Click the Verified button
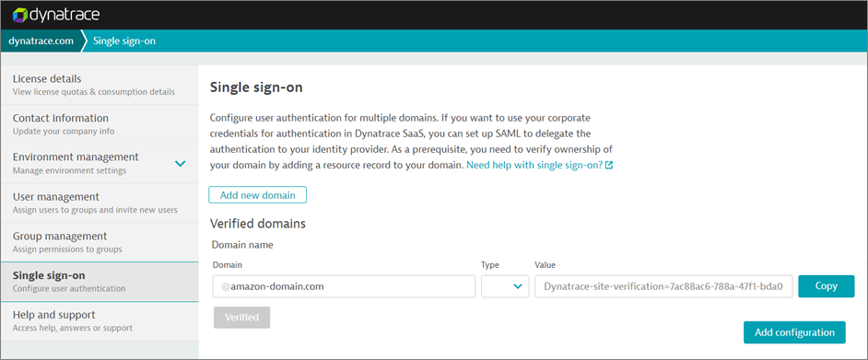The image size is (868, 360). pos(241,318)
